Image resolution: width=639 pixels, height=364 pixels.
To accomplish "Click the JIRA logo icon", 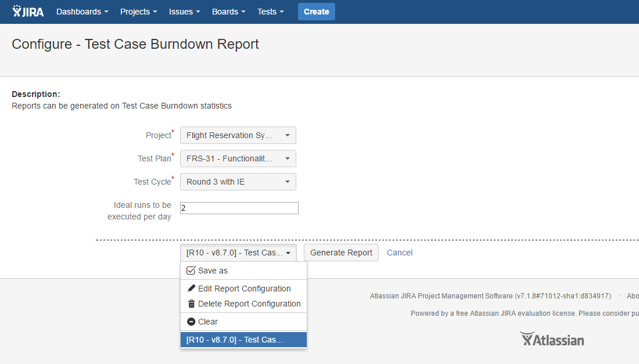I will point(28,12).
